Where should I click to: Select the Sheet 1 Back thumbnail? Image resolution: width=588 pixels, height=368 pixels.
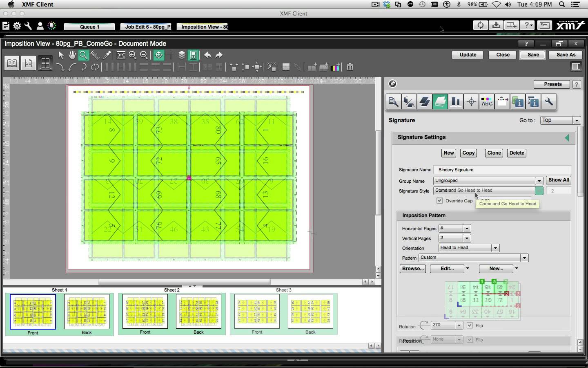[x=87, y=311]
